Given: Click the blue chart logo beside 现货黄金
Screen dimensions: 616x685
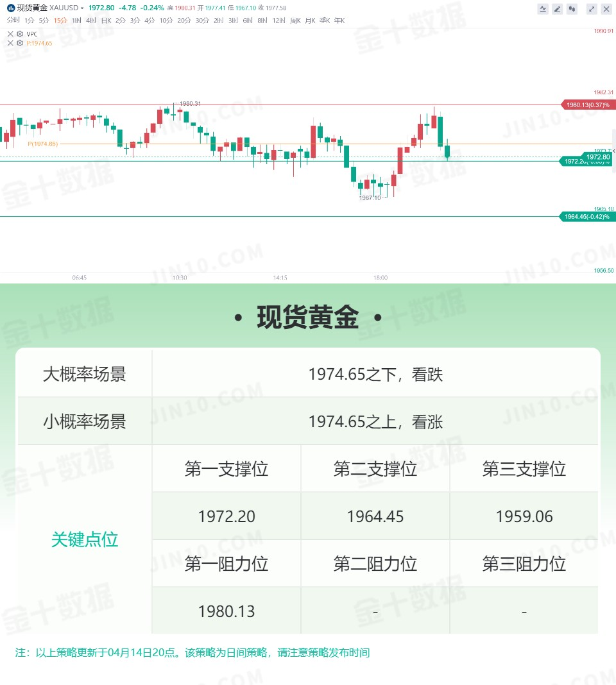Looking at the screenshot, I should (x=11, y=8).
